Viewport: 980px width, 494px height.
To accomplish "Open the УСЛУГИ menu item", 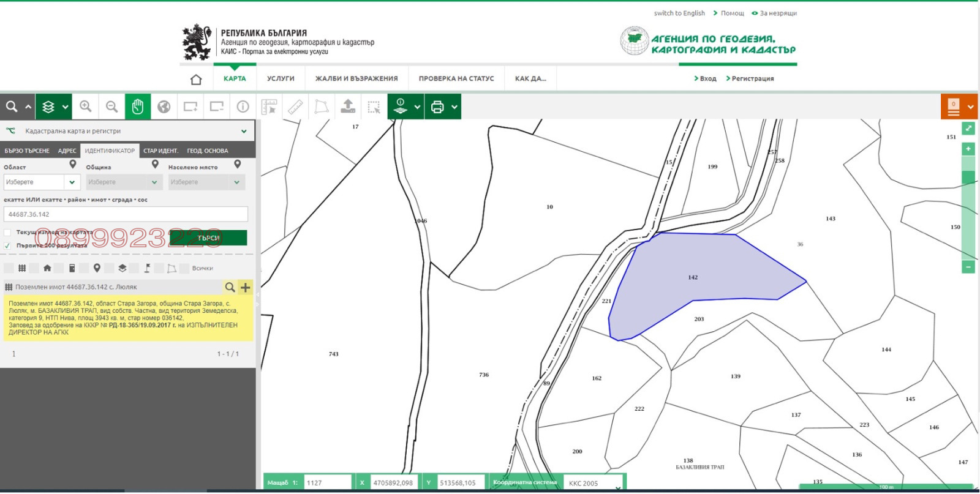I will pyautogui.click(x=281, y=79).
